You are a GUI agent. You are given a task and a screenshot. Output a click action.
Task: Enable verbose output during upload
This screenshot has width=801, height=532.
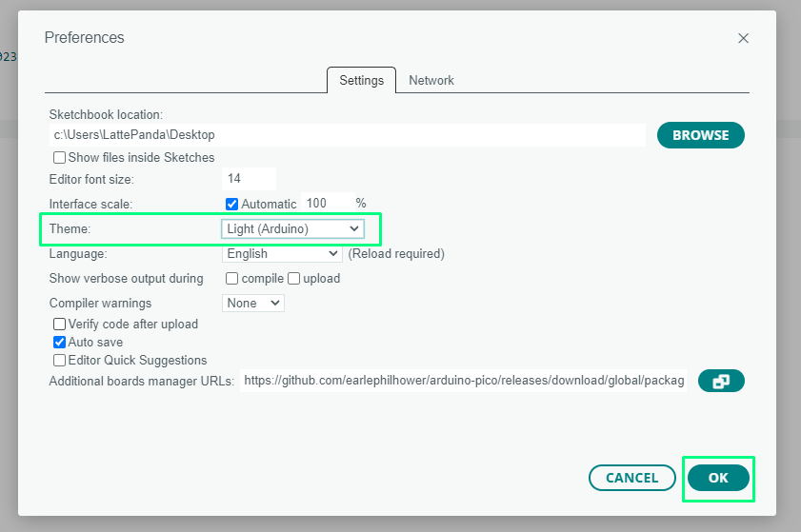[x=293, y=278]
